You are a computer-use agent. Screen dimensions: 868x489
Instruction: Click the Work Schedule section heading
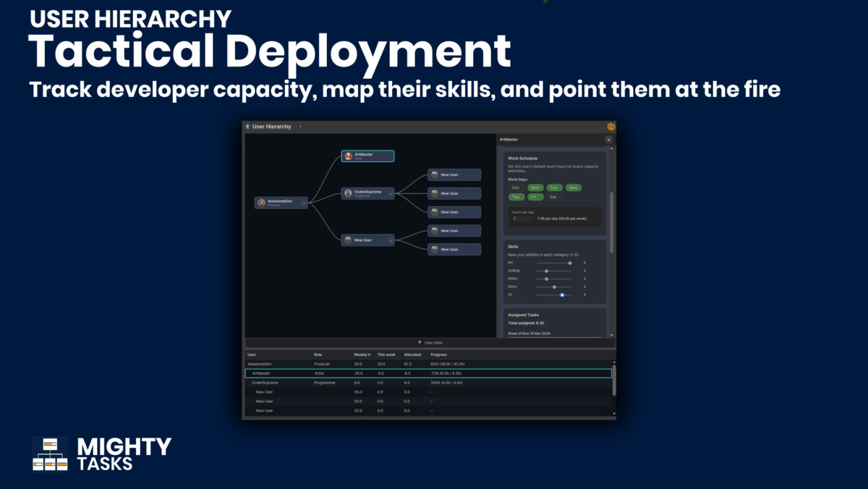[x=522, y=158]
